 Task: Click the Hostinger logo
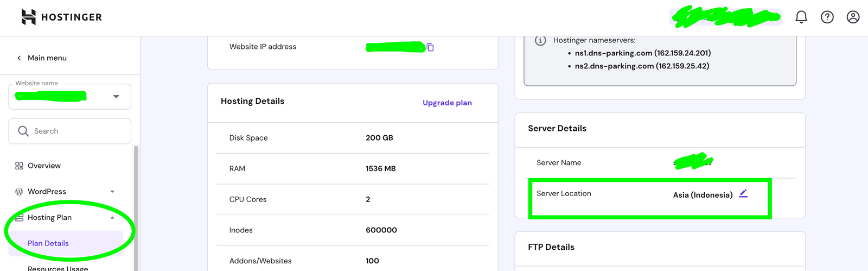(x=61, y=17)
